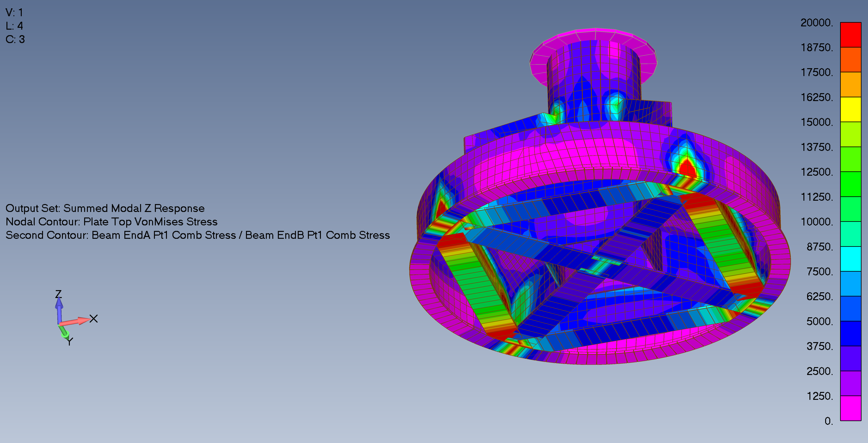Image resolution: width=868 pixels, height=443 pixels.
Task: Select the 'Output Set: Summed Modal Z Response' text
Action: click(105, 208)
